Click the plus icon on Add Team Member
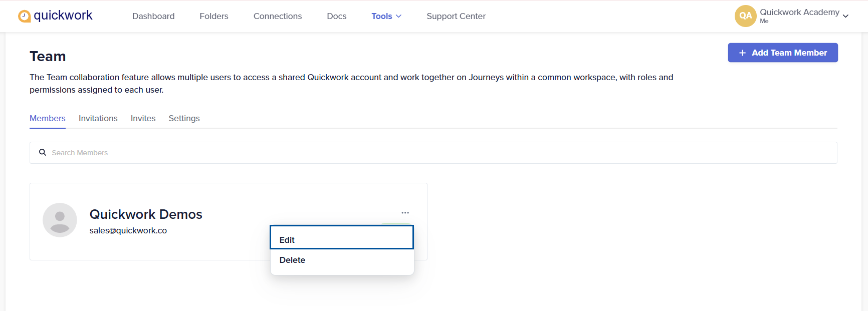 (742, 53)
